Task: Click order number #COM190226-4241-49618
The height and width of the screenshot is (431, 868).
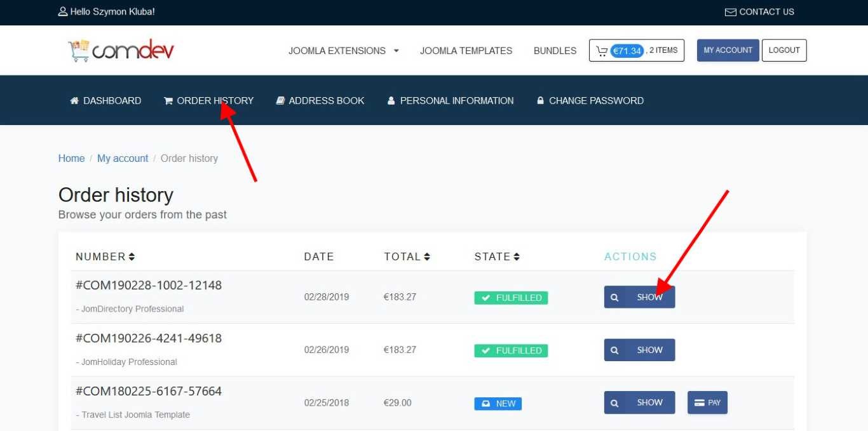Action: [x=149, y=338]
